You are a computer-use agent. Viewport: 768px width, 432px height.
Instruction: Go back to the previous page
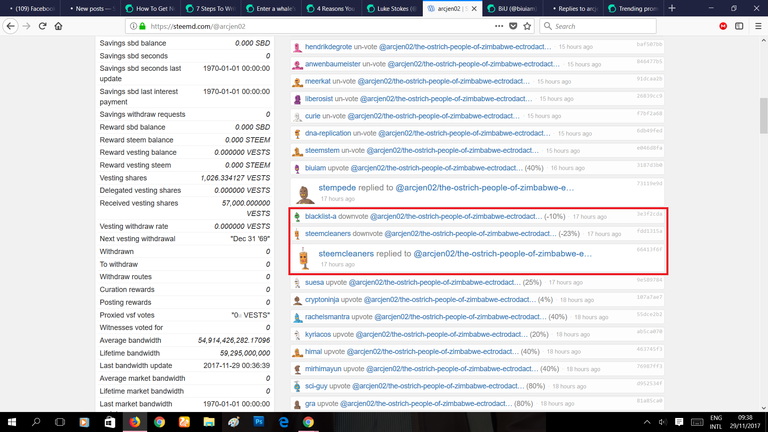coord(10,26)
